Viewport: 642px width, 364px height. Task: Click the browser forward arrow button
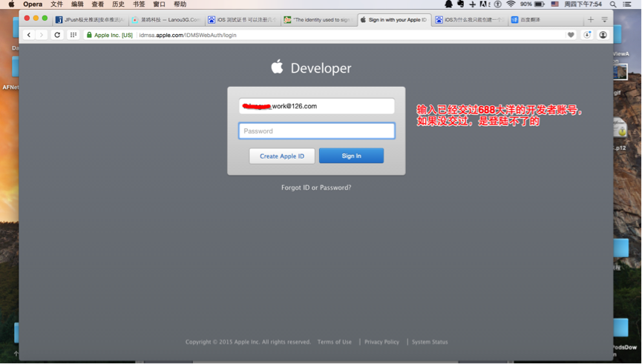pos(41,35)
